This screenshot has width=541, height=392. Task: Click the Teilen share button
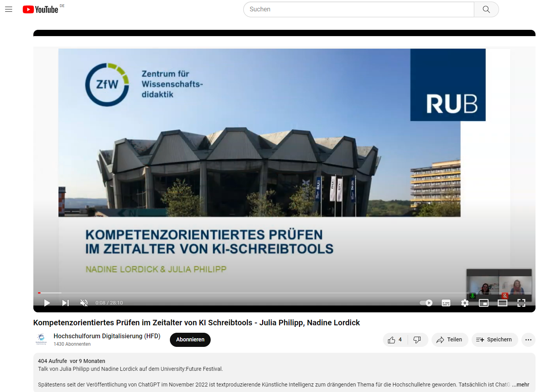[x=450, y=340]
